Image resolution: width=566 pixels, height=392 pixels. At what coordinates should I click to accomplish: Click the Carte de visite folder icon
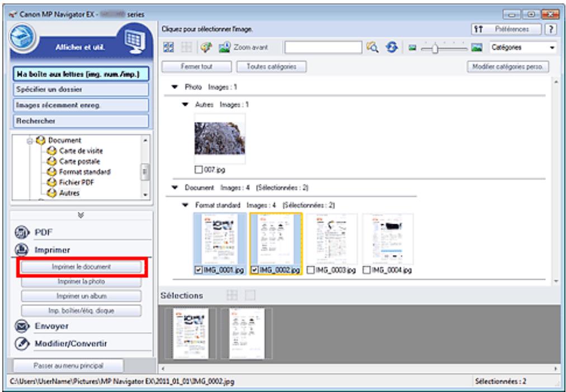click(x=52, y=150)
